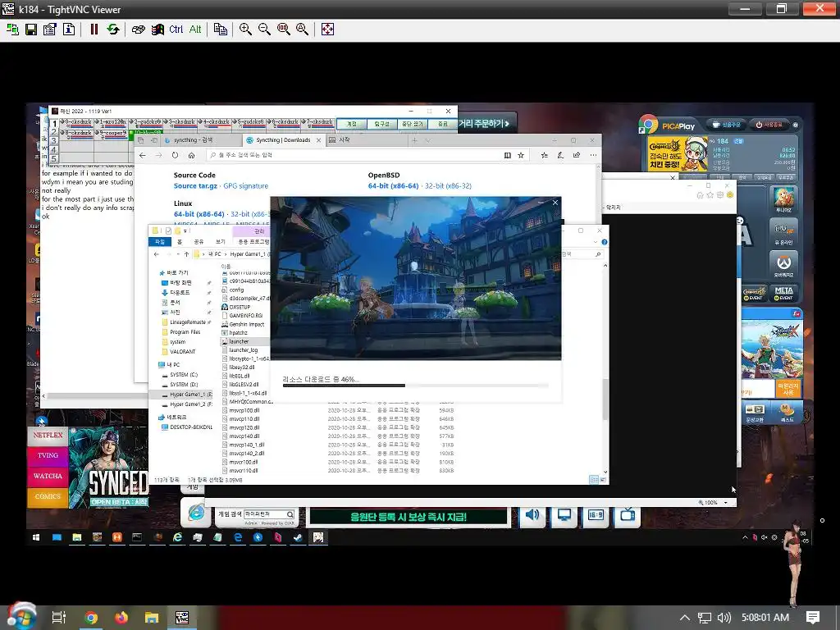Show hidden local tray icons
The image size is (840, 630).
pyautogui.click(x=685, y=618)
